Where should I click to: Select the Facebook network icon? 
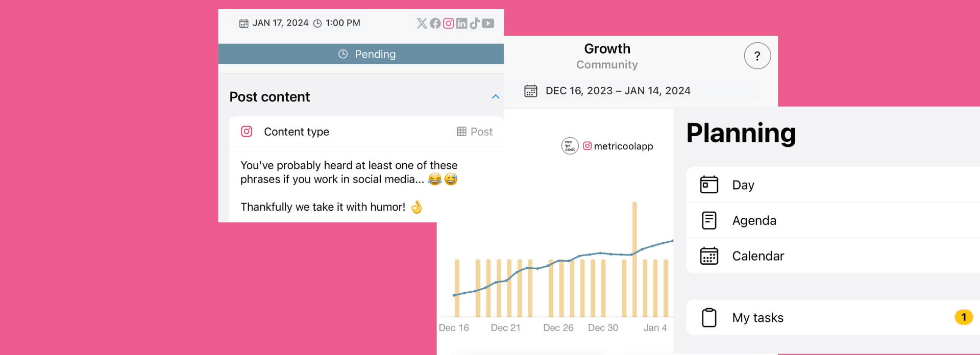click(435, 23)
